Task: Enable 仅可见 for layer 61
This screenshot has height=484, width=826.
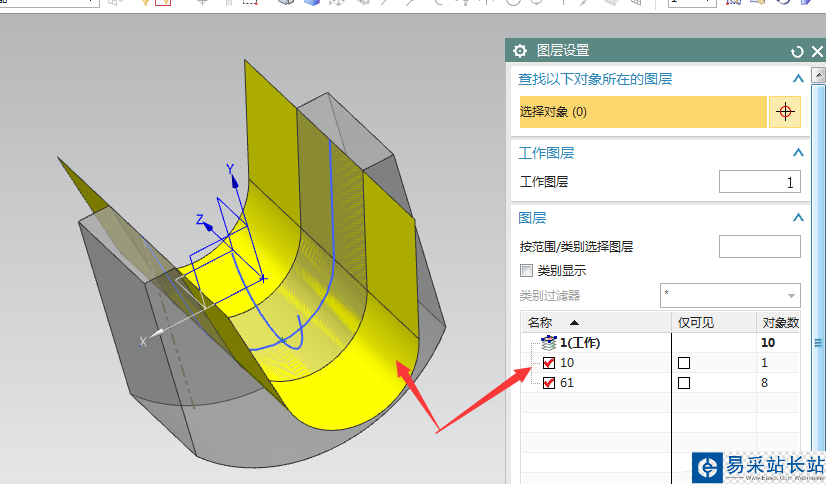Action: 684,383
